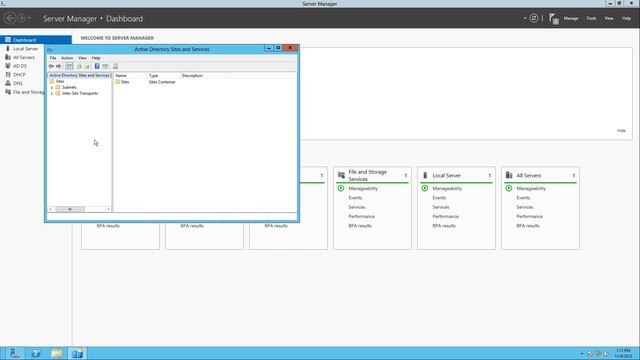Click right arrow of tree horizontal scrollbar

coord(108,209)
